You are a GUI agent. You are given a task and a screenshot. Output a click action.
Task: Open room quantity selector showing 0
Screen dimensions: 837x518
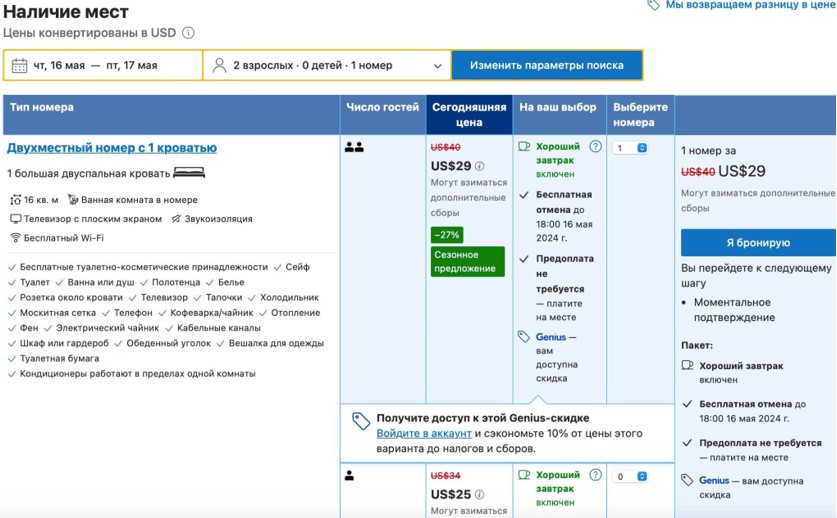click(631, 477)
